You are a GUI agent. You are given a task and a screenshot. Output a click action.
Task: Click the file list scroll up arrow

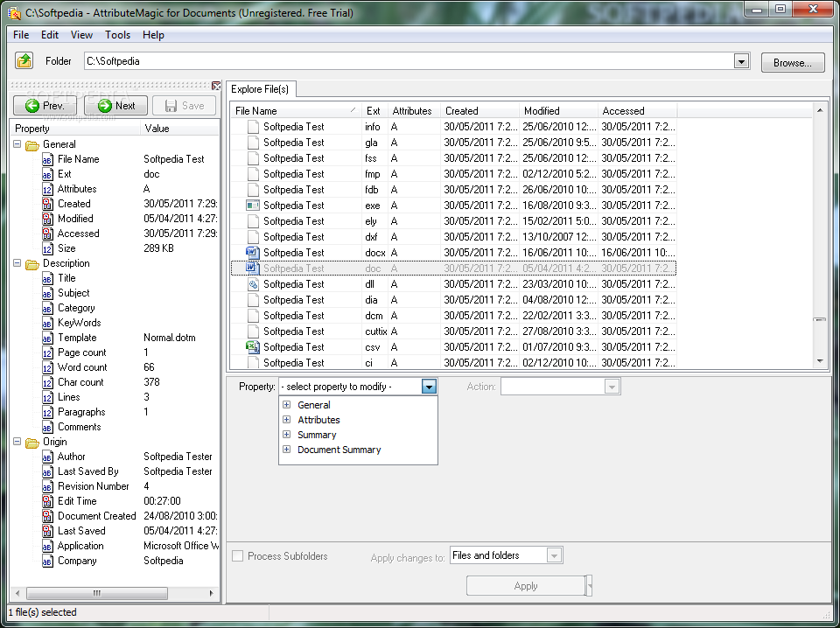820,110
